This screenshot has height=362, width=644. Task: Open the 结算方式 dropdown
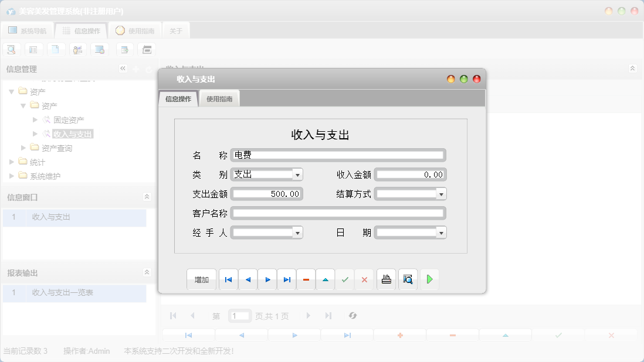click(x=442, y=193)
